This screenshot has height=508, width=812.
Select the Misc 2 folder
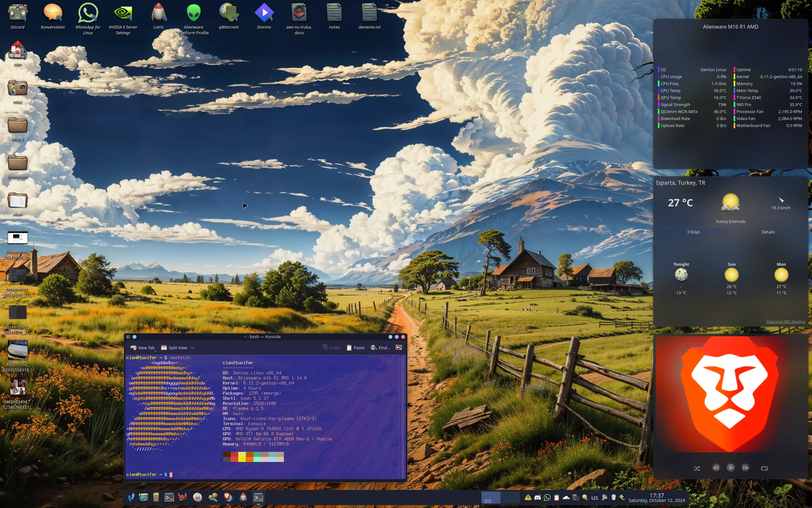pyautogui.click(x=17, y=129)
